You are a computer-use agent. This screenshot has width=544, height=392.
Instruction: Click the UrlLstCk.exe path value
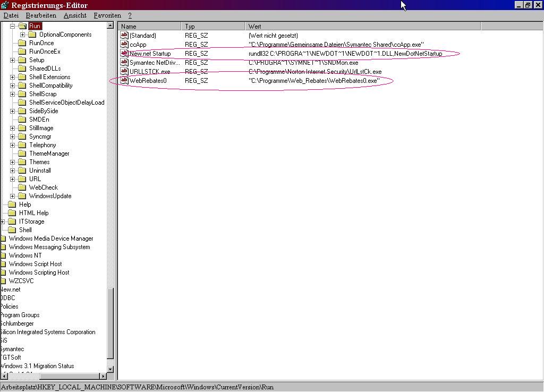coord(315,72)
